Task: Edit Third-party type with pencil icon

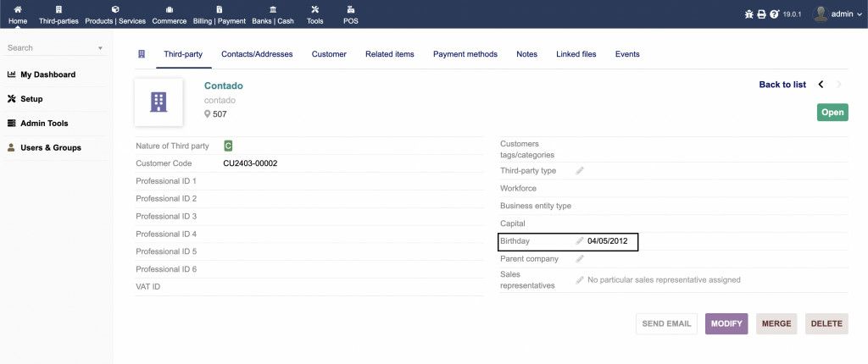Action: 580,171
